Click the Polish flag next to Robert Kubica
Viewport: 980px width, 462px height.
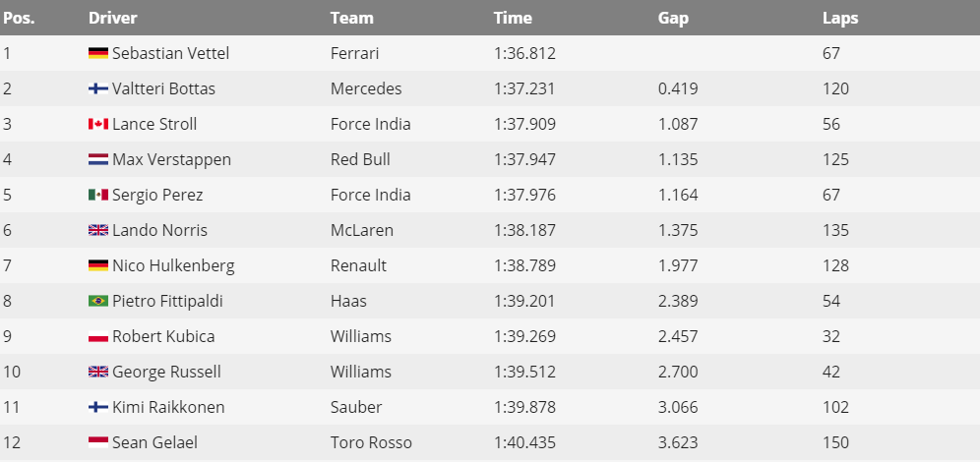[98, 336]
